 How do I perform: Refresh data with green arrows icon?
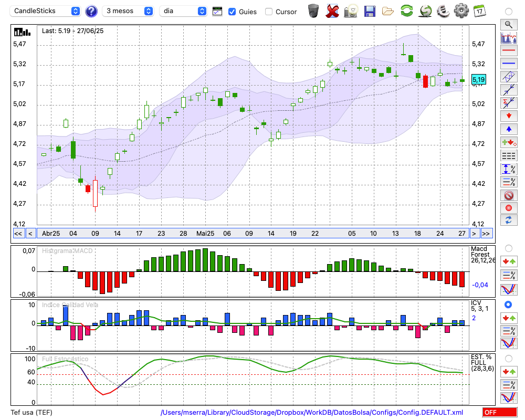[406, 11]
